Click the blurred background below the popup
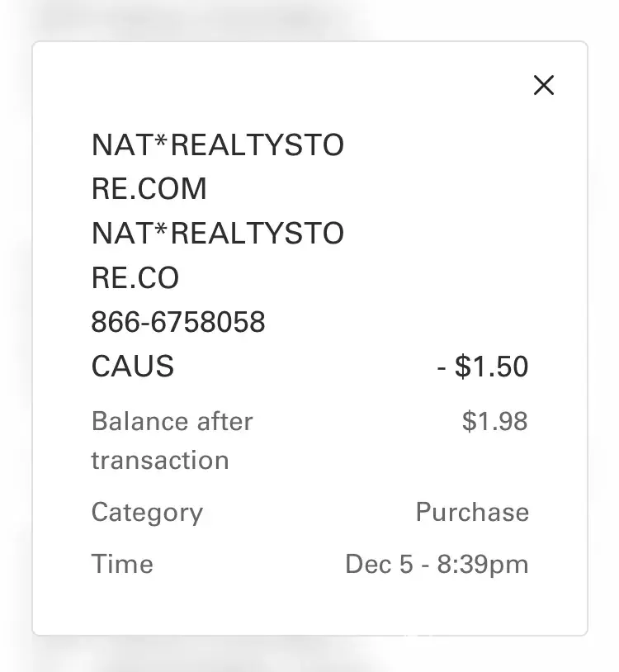The height and width of the screenshot is (672, 619). point(309,655)
